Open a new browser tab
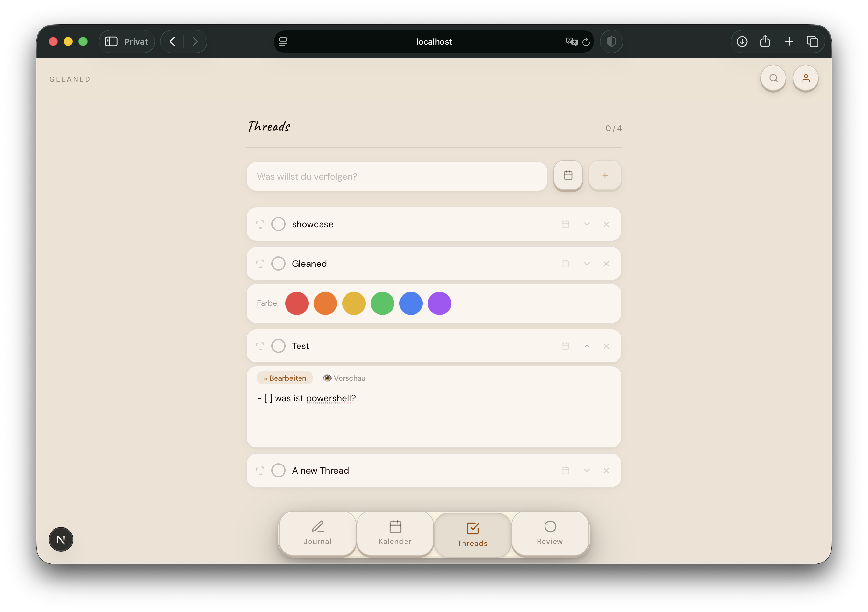Screen dimensions: 868x612 789,41
